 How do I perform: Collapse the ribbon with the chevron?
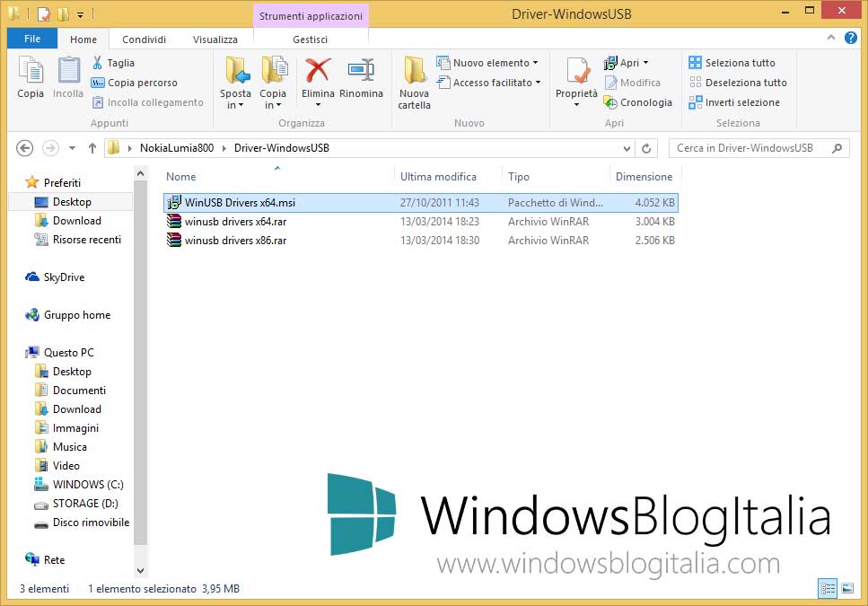[831, 38]
